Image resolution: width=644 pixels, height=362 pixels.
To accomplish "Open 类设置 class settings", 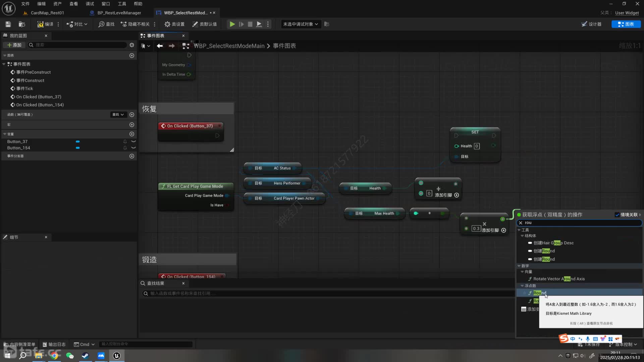I will [174, 24].
